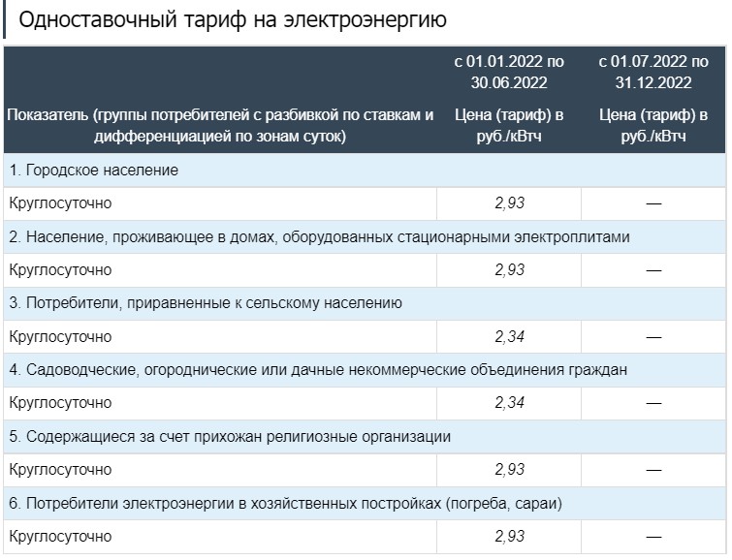Select the 2,93 tariff for религиозные организации
This screenshot has width=732, height=560.
pyautogui.click(x=509, y=470)
